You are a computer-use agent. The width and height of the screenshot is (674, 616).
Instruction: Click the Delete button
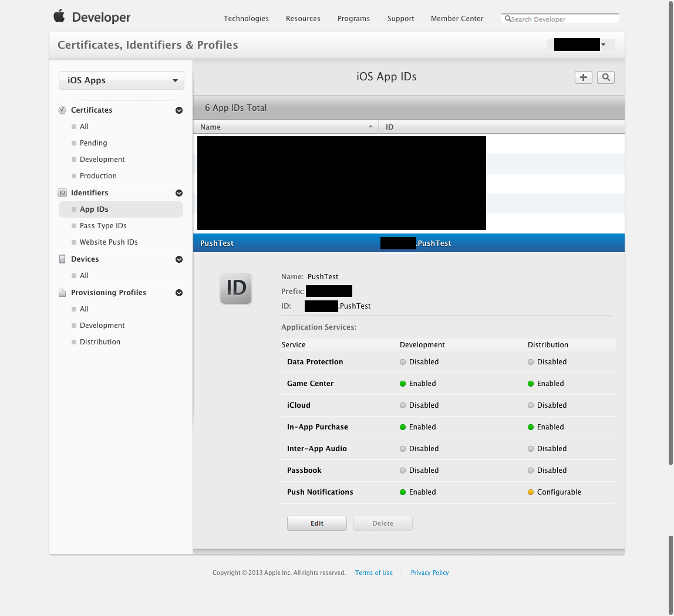point(383,523)
